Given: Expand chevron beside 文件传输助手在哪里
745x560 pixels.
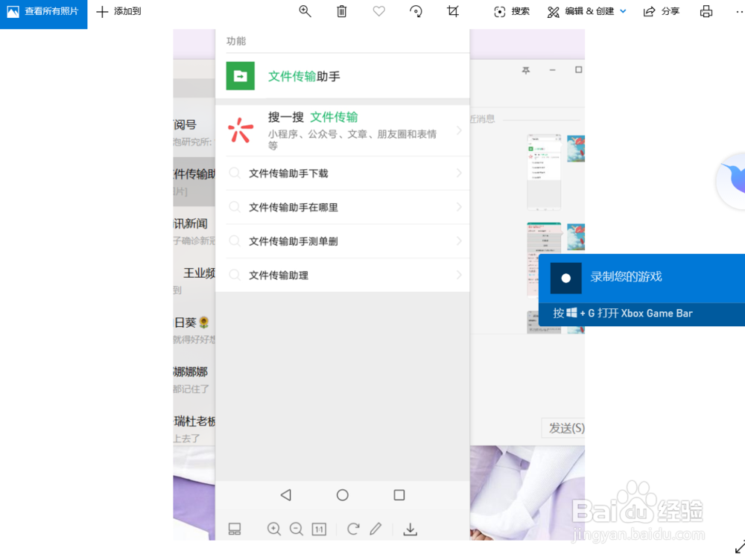Looking at the screenshot, I should [459, 206].
